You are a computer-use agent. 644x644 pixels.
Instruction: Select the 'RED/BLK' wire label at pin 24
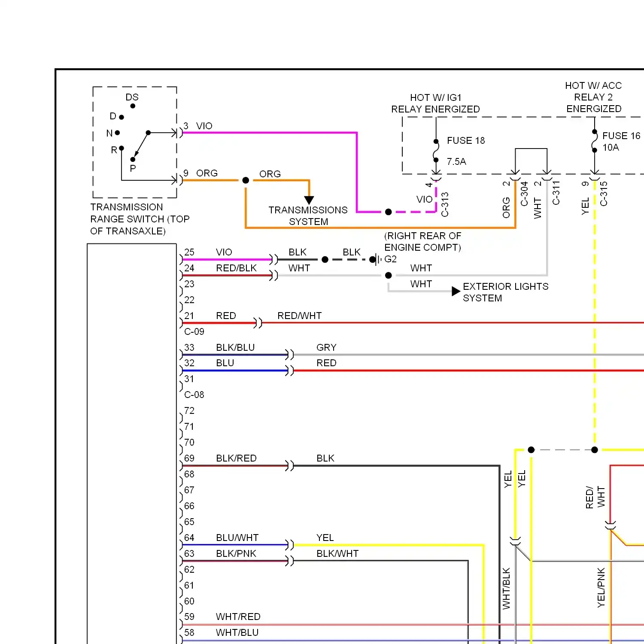click(x=236, y=268)
